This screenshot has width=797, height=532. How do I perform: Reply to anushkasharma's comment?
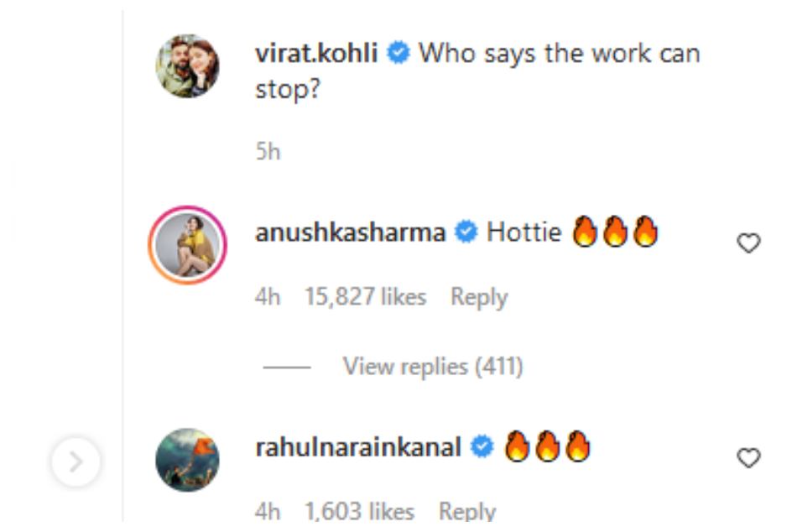(479, 297)
